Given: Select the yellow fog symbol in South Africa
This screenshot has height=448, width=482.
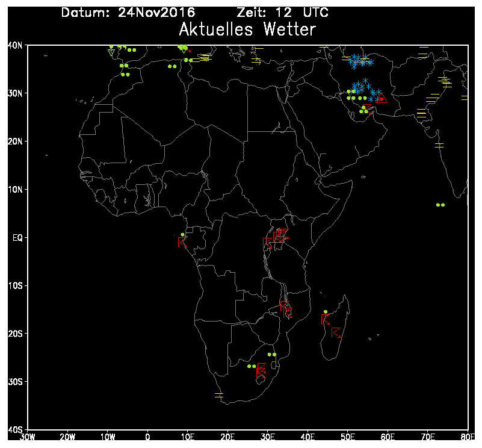Looking at the screenshot, I should (x=218, y=394).
